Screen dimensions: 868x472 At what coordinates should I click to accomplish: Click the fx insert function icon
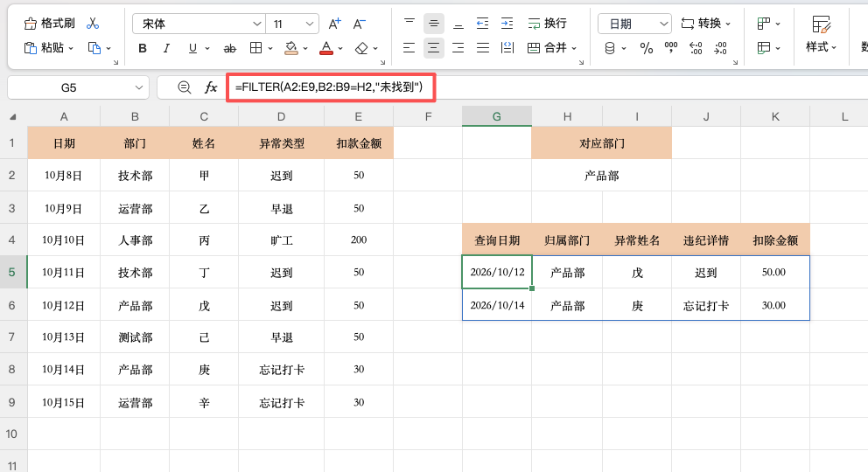(x=210, y=87)
